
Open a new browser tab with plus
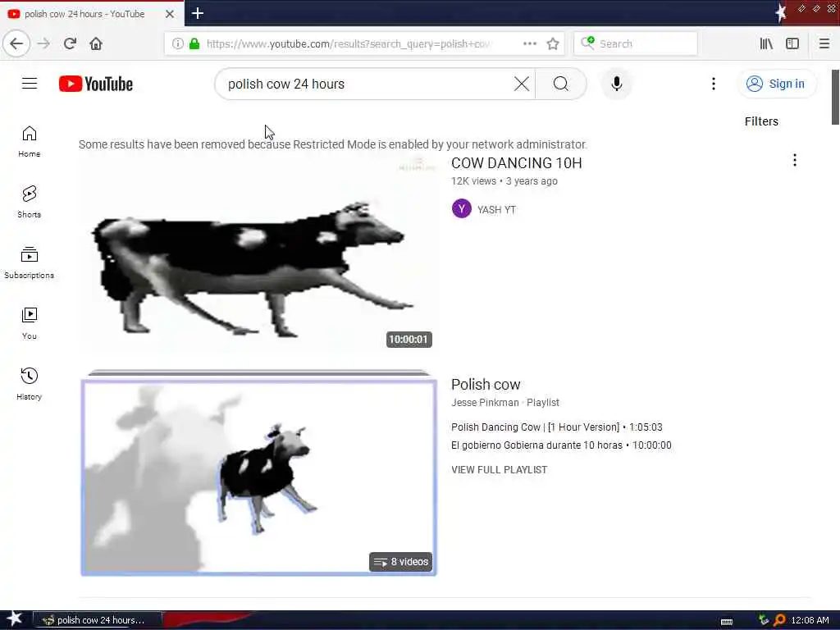click(197, 13)
